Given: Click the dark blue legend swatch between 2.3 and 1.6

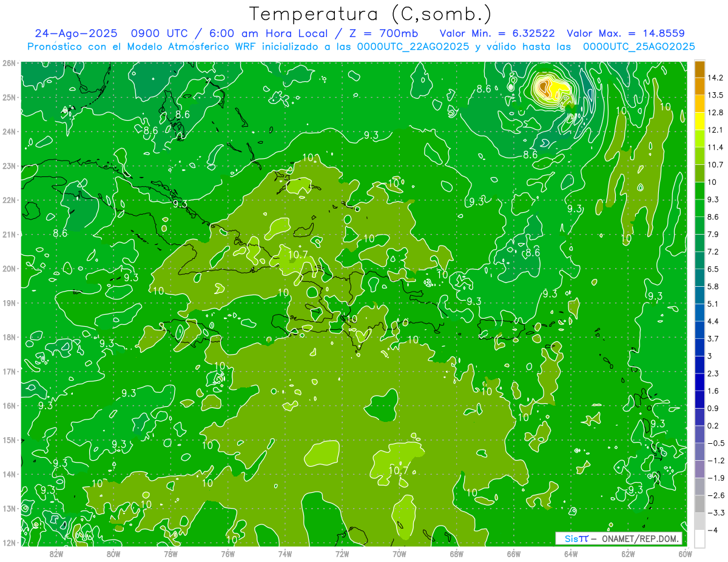Looking at the screenshot, I should [x=699, y=382].
